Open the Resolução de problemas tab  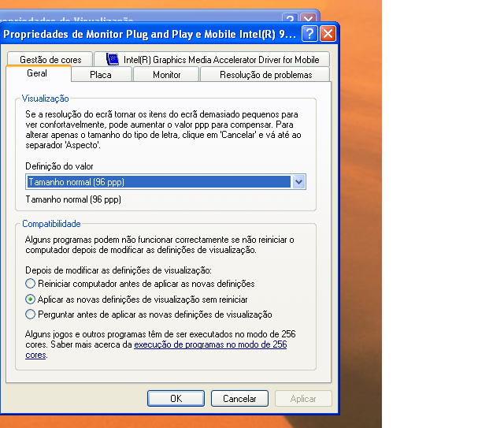[265, 75]
